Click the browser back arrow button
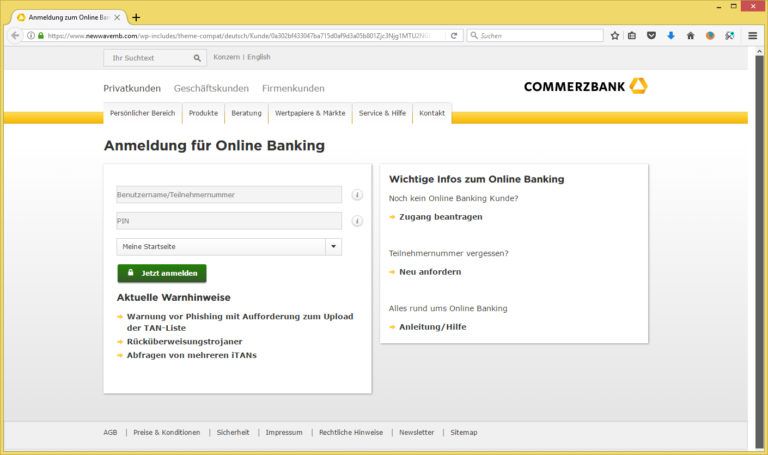Screen dimensions: 768x455 (x=15, y=36)
